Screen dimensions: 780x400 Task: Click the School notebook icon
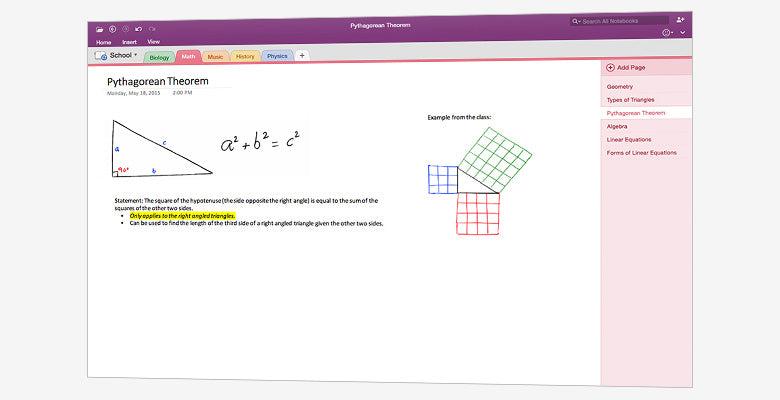102,56
